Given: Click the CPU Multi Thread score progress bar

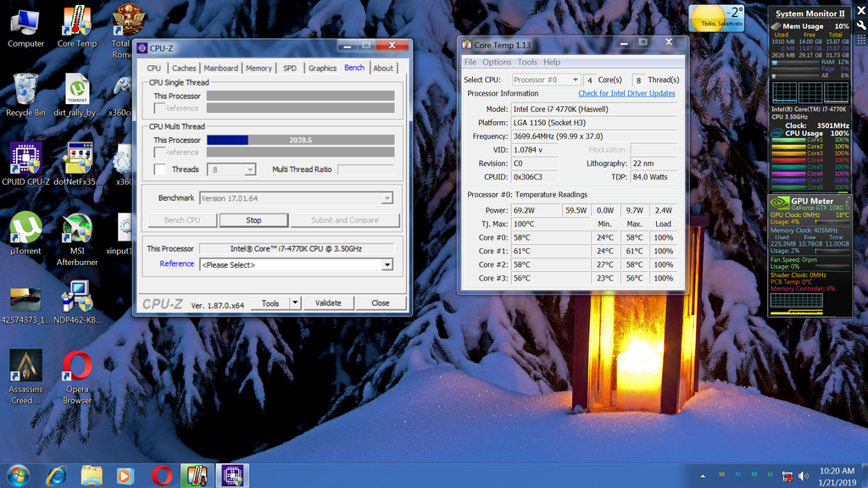Looking at the screenshot, I should pyautogui.click(x=300, y=140).
